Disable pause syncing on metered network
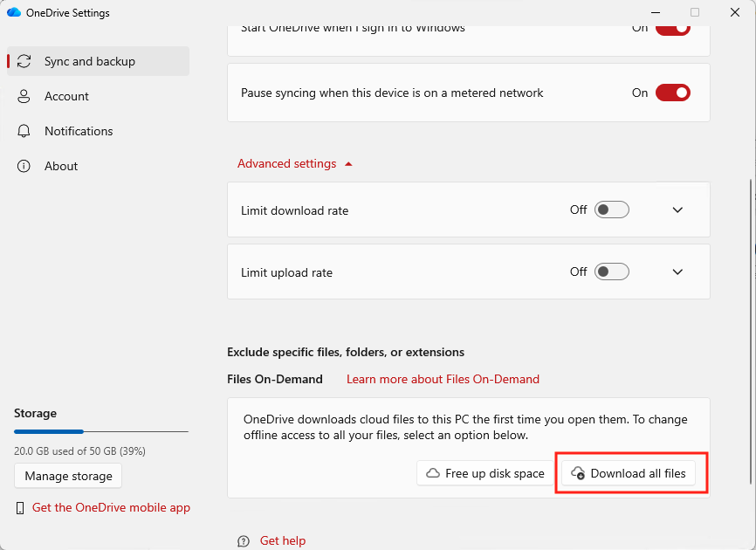 pyautogui.click(x=672, y=93)
